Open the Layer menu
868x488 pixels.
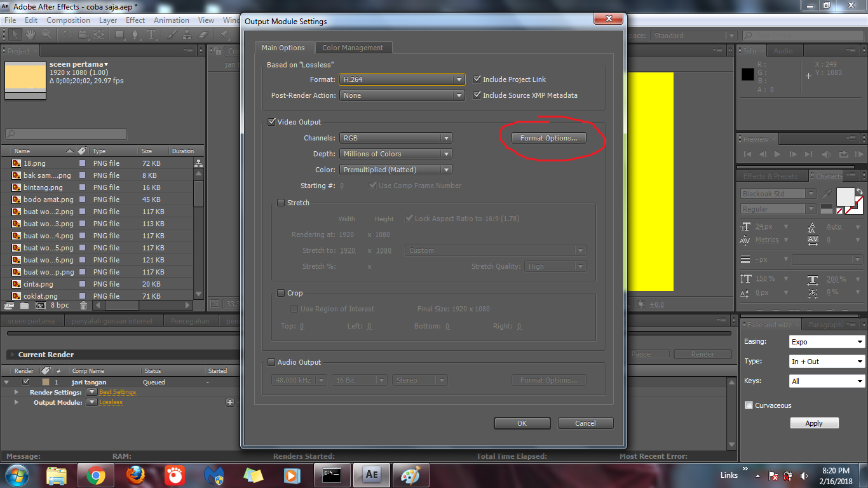(108, 20)
